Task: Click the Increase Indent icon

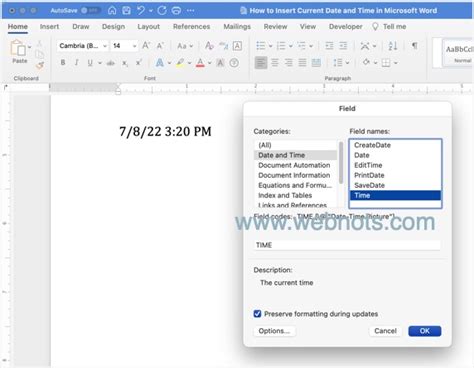Action: pos(343,46)
